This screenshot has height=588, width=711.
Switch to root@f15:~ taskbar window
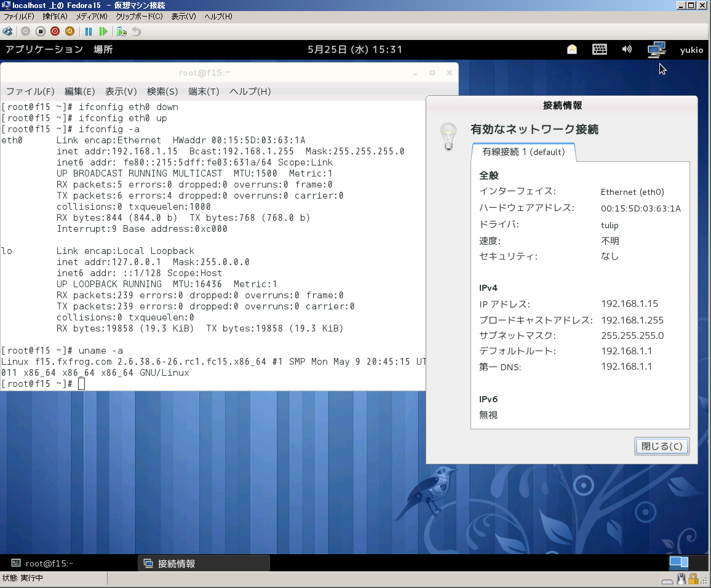click(x=49, y=563)
